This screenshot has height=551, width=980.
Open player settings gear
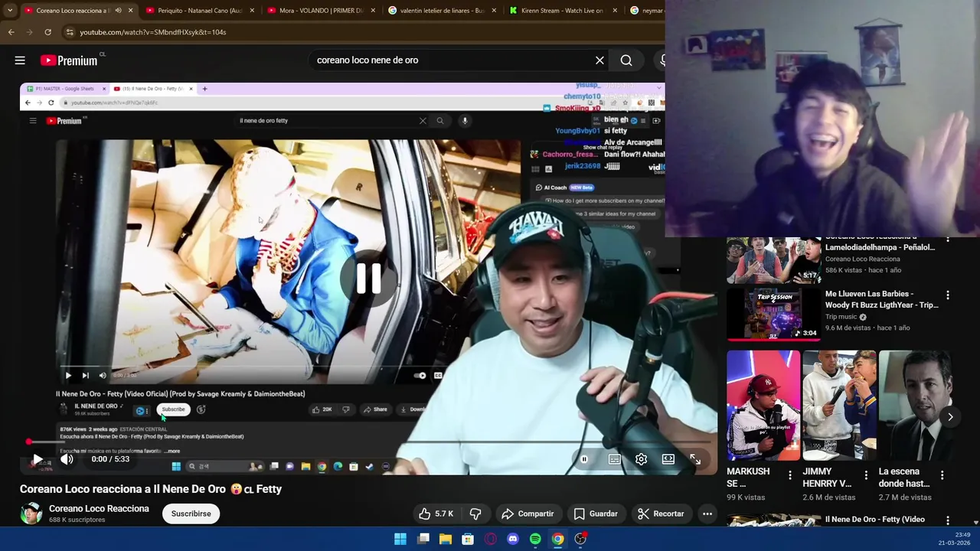(642, 459)
